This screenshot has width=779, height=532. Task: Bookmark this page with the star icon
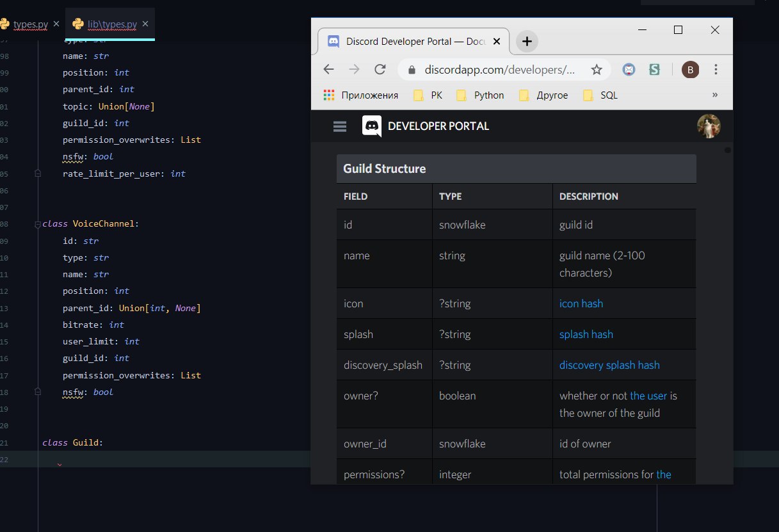pyautogui.click(x=597, y=69)
